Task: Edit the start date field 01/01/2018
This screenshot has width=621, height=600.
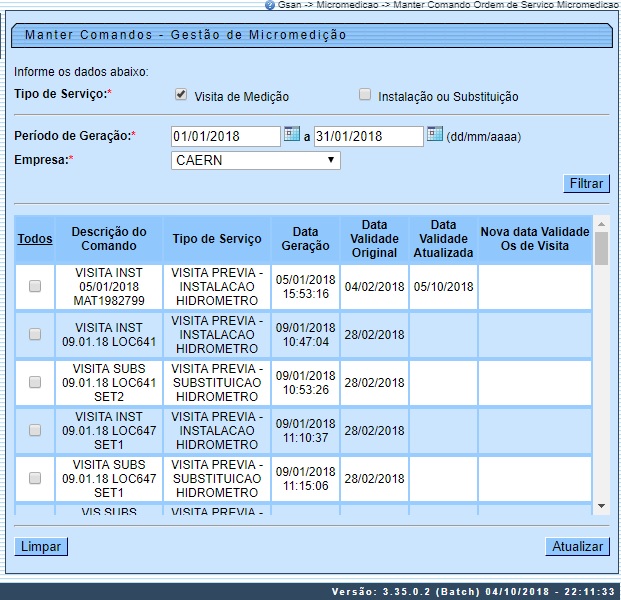Action: (x=225, y=136)
